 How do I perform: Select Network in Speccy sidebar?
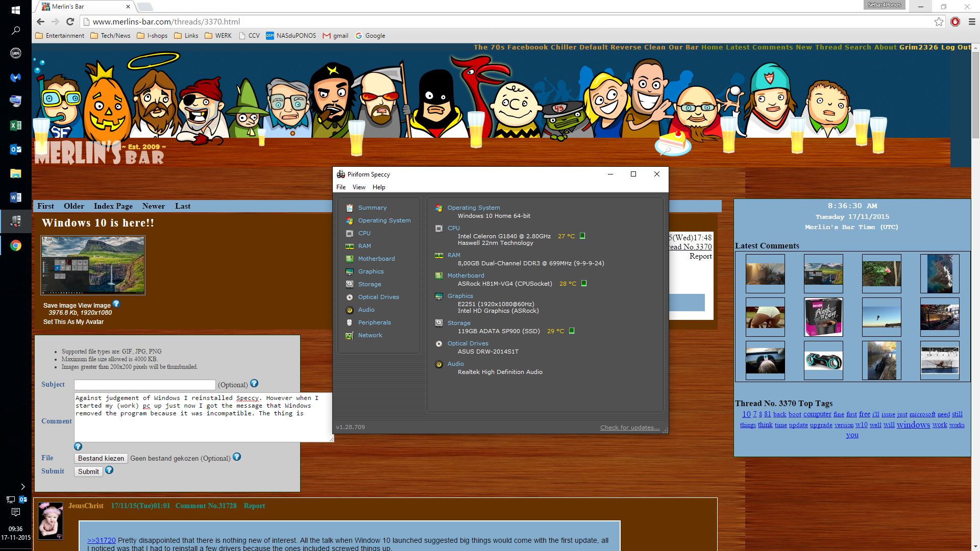click(x=370, y=335)
